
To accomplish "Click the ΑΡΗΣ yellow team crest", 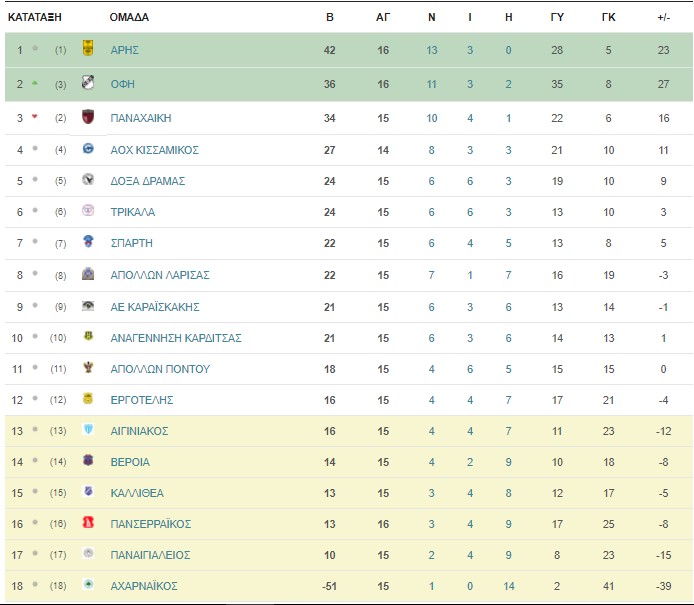I will [x=88, y=48].
